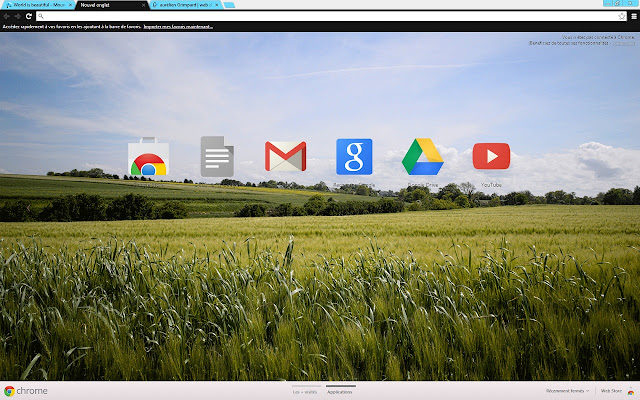
Task: Open the Chrome hamburger menu
Action: pyautogui.click(x=634, y=16)
